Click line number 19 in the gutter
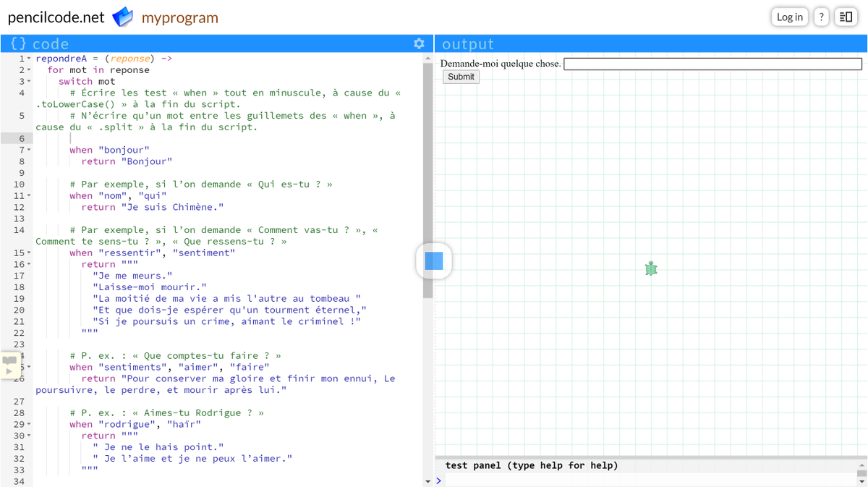Screen dimensions: 868x487 pyautogui.click(x=19, y=299)
